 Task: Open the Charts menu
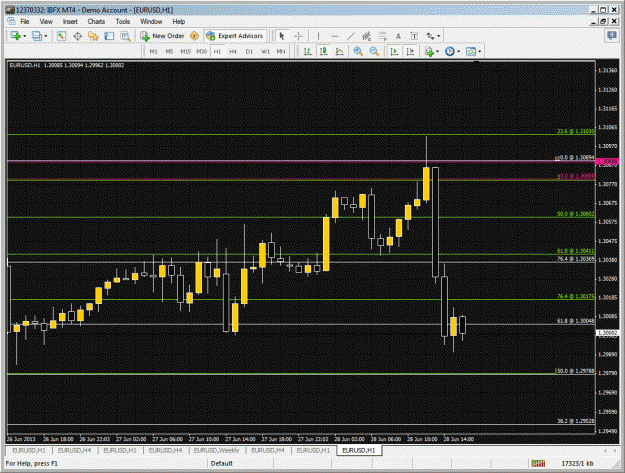[x=96, y=22]
